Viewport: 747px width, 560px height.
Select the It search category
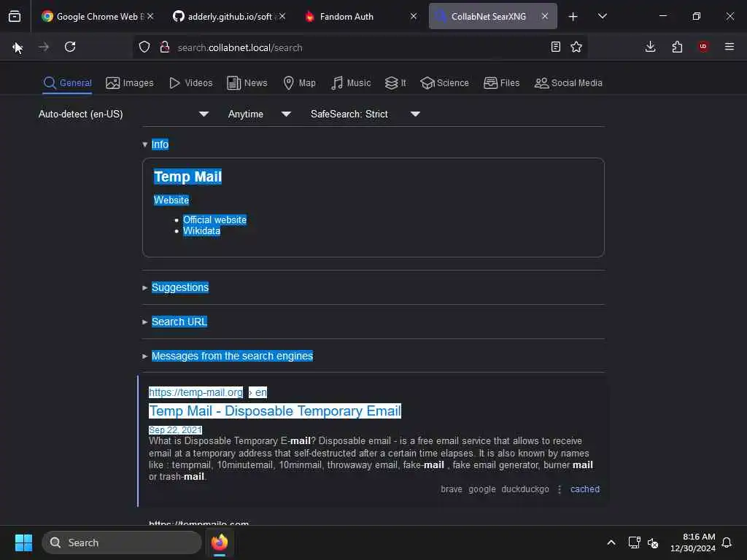pyautogui.click(x=395, y=83)
